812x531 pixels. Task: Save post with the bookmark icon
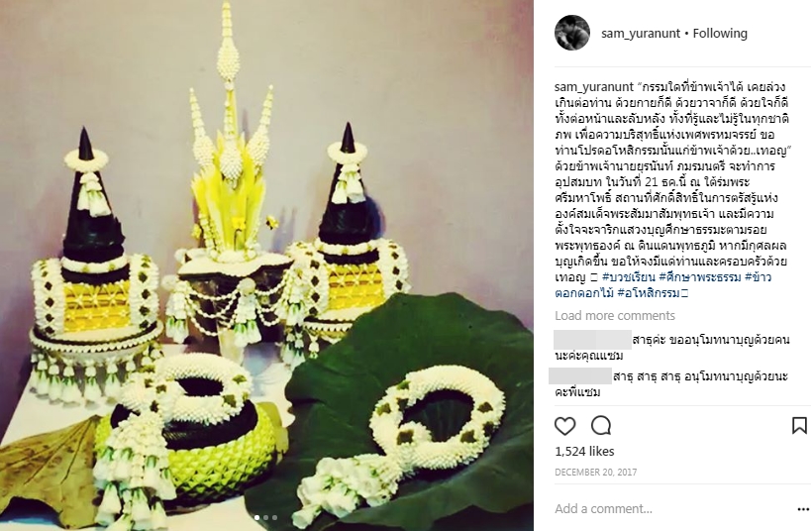(799, 426)
